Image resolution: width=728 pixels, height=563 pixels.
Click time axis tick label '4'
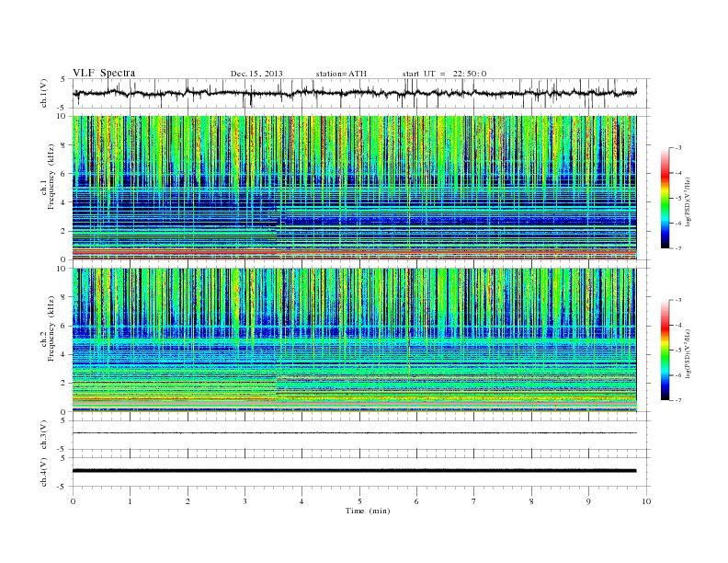tap(302, 501)
